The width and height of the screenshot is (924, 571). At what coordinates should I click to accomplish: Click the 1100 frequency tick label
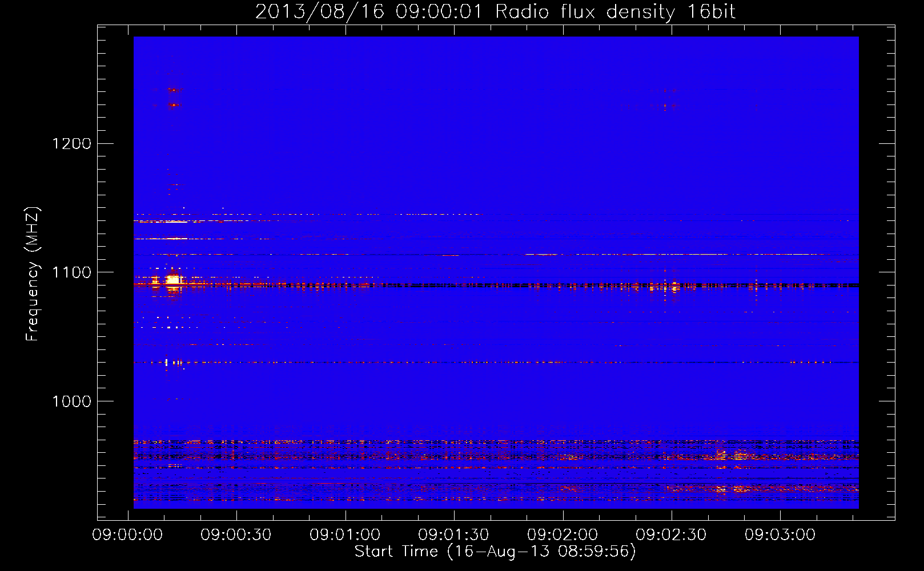pos(71,272)
